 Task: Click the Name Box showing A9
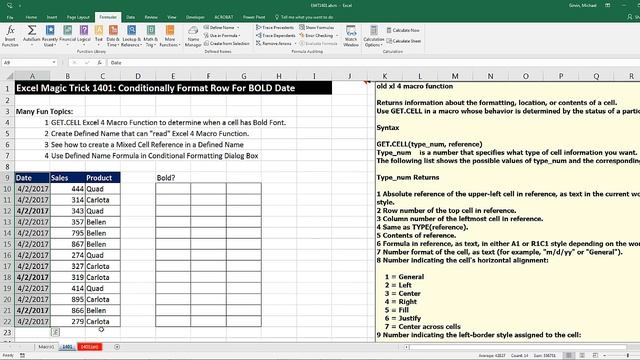(27, 62)
